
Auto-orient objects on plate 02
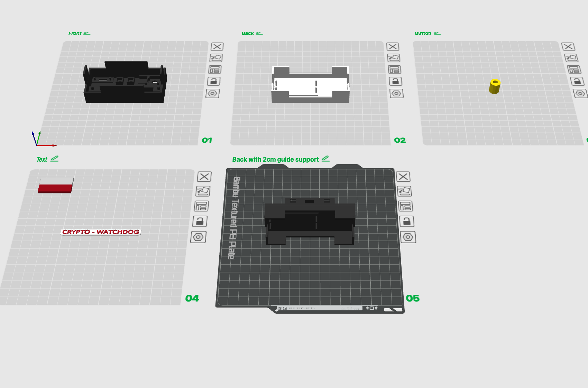point(394,58)
